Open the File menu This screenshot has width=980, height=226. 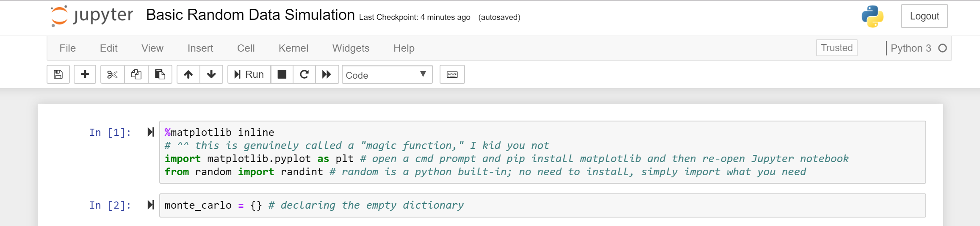68,48
